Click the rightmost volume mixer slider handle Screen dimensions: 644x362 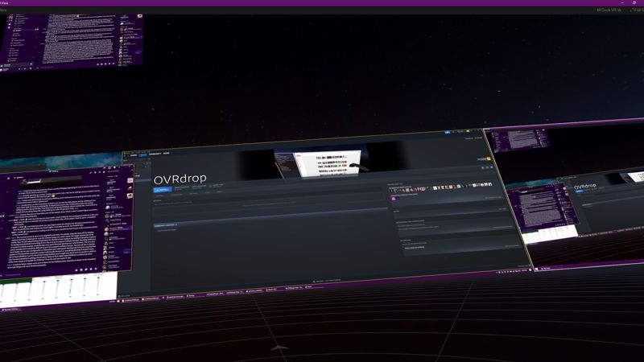point(98,278)
